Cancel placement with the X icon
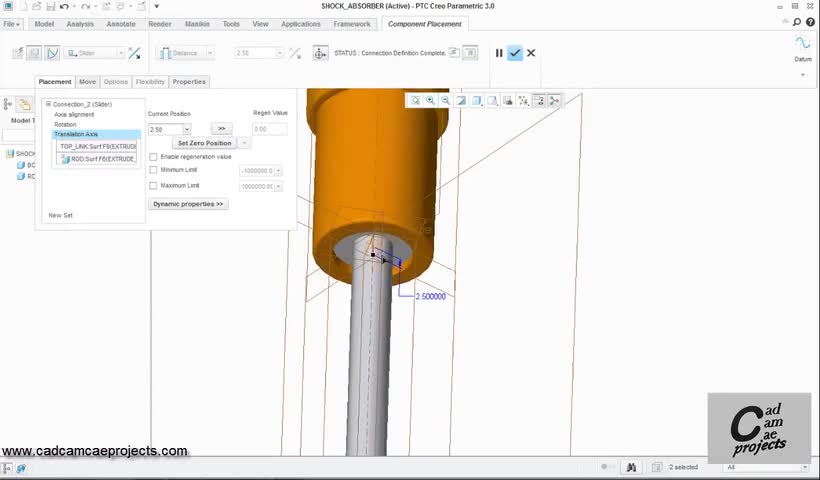820x480 pixels. [531, 53]
